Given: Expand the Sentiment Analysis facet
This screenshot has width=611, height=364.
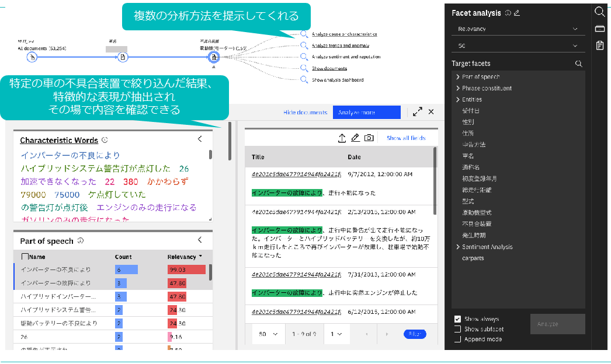Looking at the screenshot, I should pyautogui.click(x=457, y=247).
